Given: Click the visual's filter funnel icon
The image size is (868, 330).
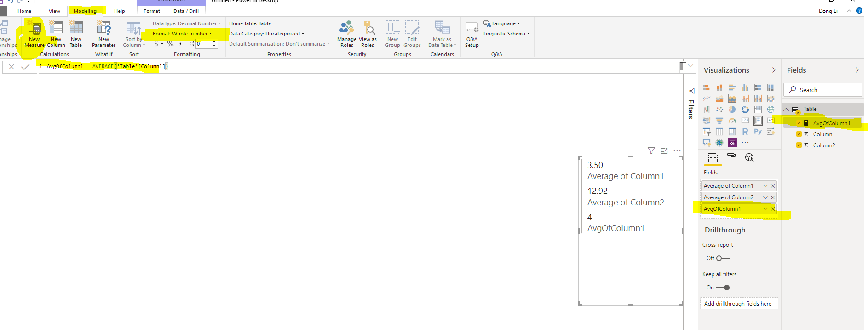Looking at the screenshot, I should (x=651, y=151).
